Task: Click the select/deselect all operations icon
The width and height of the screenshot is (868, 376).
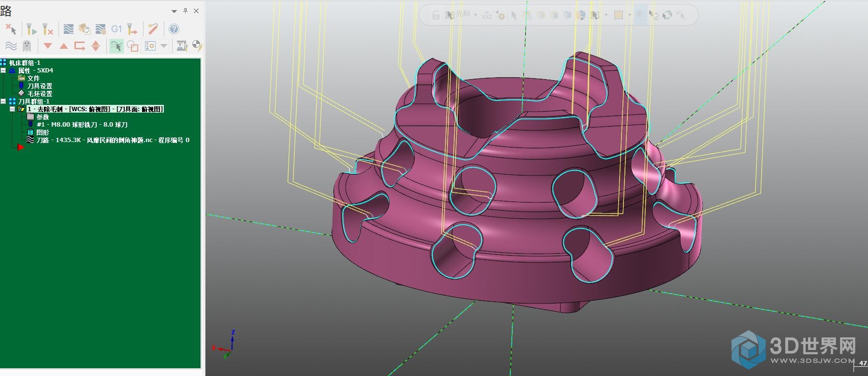Action: pos(11,29)
